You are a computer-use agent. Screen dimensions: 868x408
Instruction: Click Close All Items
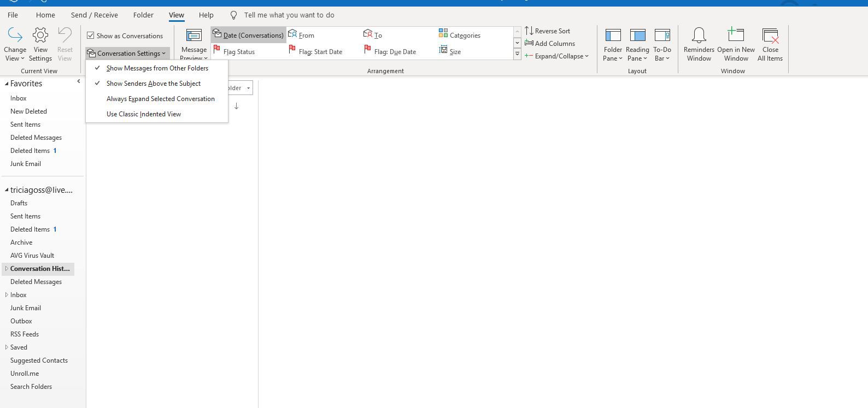770,45
